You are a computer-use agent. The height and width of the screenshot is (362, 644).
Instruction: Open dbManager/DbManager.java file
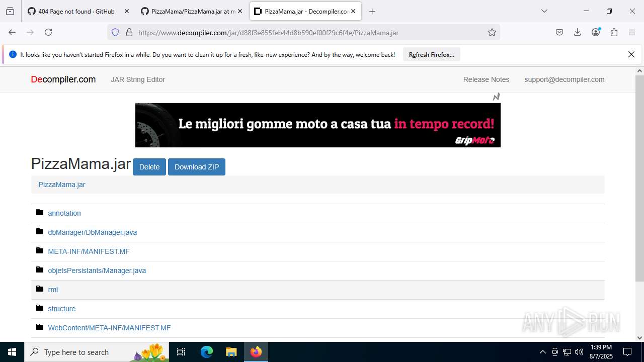pos(93,232)
